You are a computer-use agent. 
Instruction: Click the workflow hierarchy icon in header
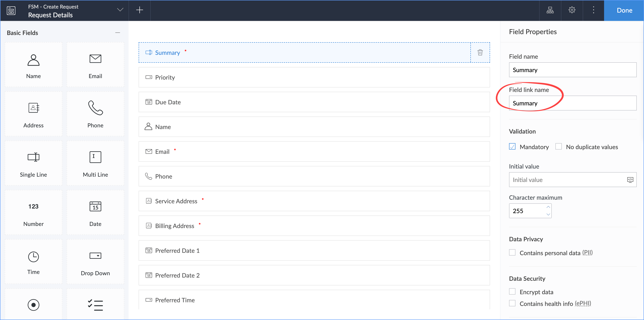point(550,10)
